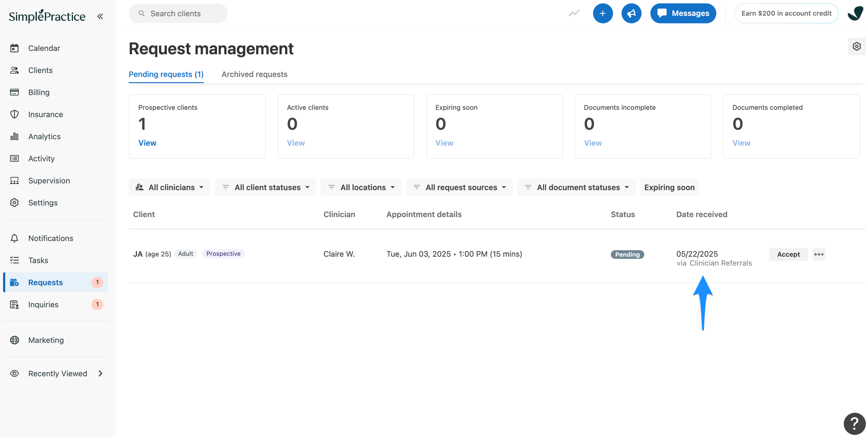Go to Requests in the sidebar

tap(55, 282)
